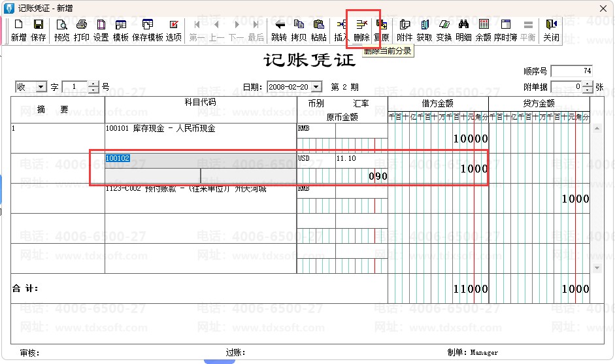This screenshot has width=615, height=364.
Task: Save the voucher with 保存 icon
Action: (x=39, y=30)
